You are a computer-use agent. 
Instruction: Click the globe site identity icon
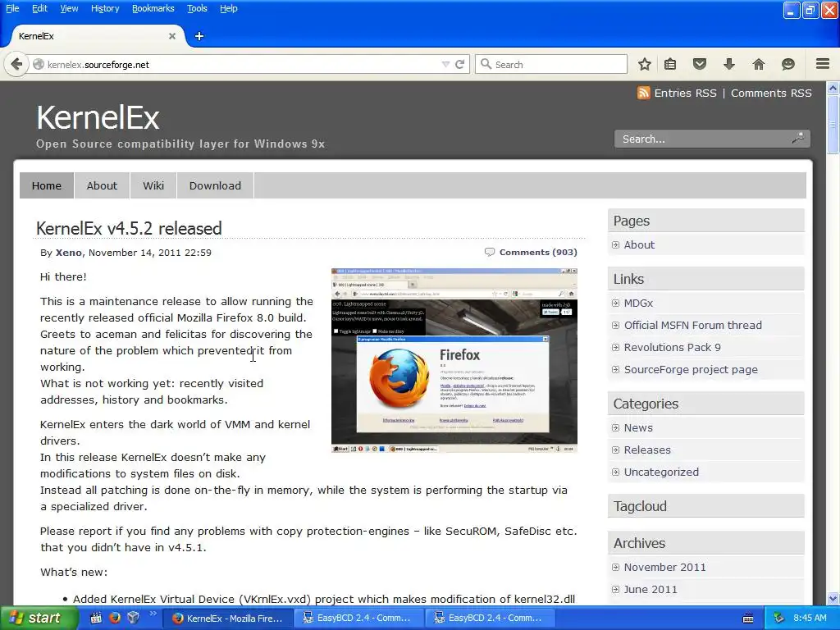click(x=38, y=64)
